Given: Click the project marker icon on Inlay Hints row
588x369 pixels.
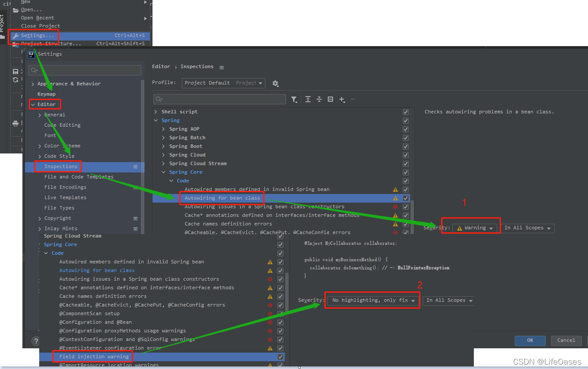Looking at the screenshot, I should [x=135, y=229].
